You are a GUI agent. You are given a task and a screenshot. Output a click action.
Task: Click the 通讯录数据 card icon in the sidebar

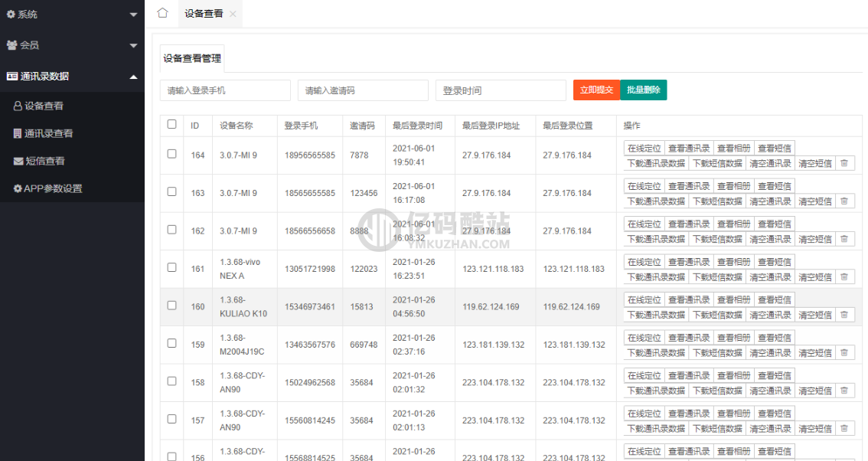coord(11,77)
